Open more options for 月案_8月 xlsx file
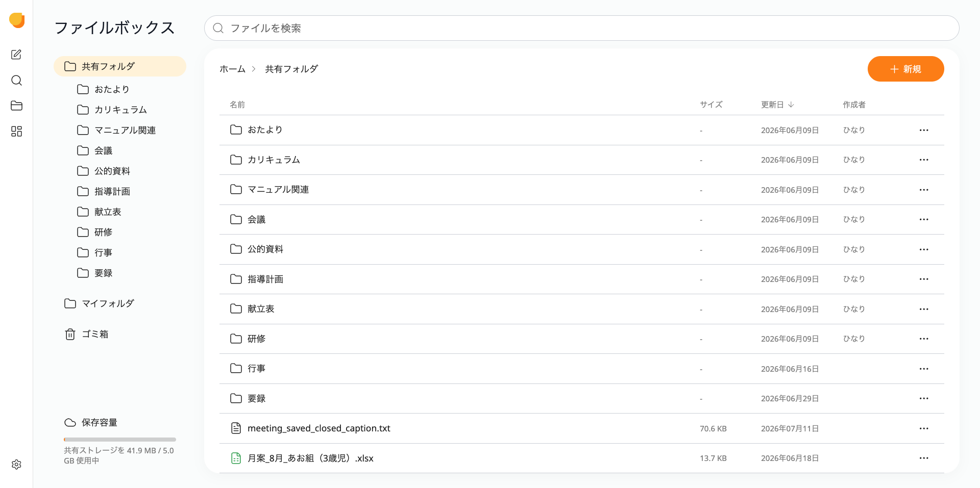Viewport: 980px width, 488px height. click(924, 458)
